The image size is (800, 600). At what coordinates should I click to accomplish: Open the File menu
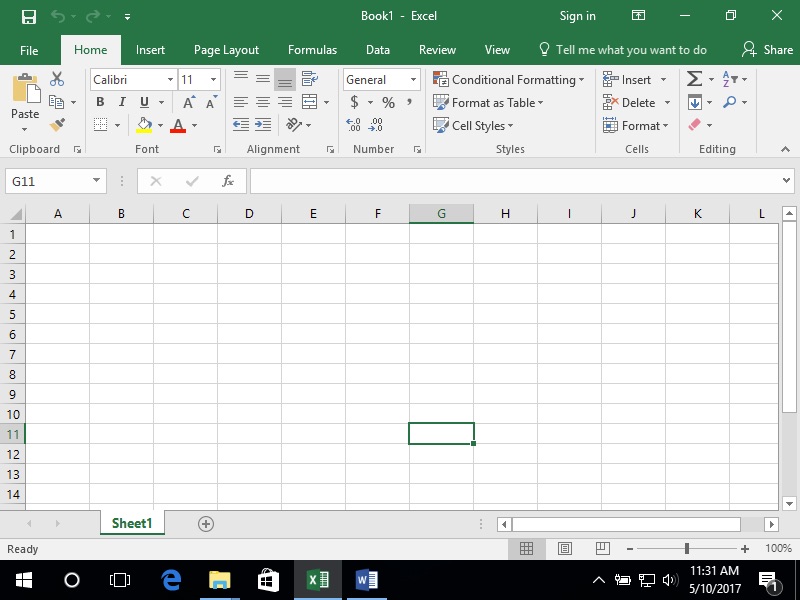[x=29, y=49]
